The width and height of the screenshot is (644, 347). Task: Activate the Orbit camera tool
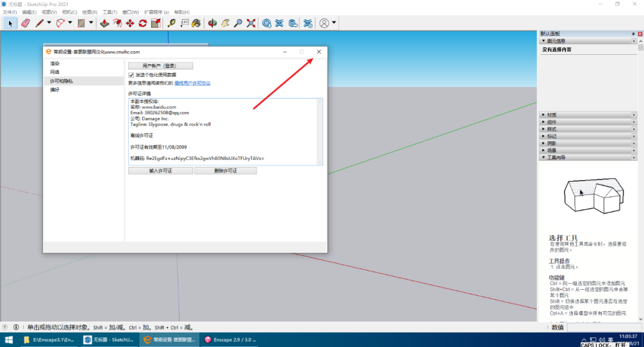(212, 23)
